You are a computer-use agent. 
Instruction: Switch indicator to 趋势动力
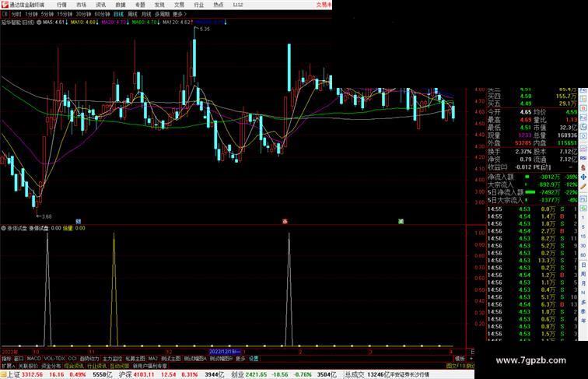click(x=89, y=359)
